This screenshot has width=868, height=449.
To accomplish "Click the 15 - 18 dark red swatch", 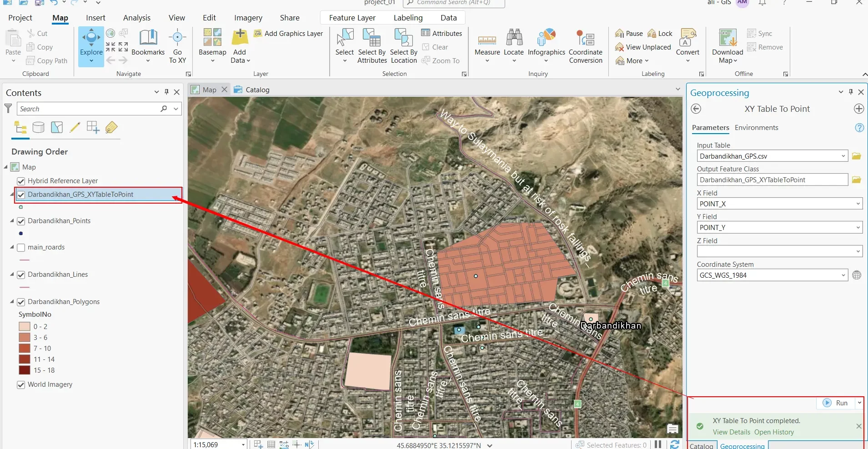I will (25, 370).
